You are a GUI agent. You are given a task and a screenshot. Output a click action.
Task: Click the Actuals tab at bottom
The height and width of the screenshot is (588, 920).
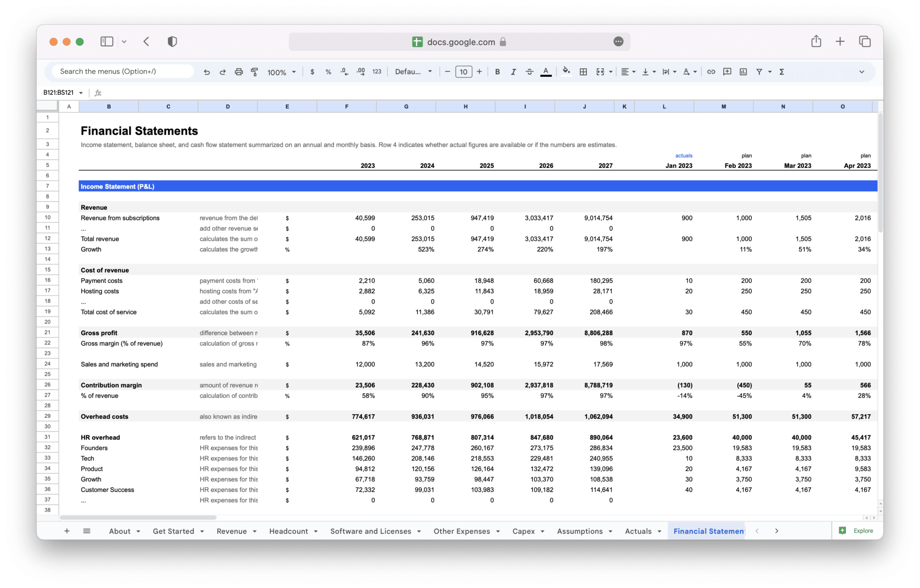click(638, 531)
